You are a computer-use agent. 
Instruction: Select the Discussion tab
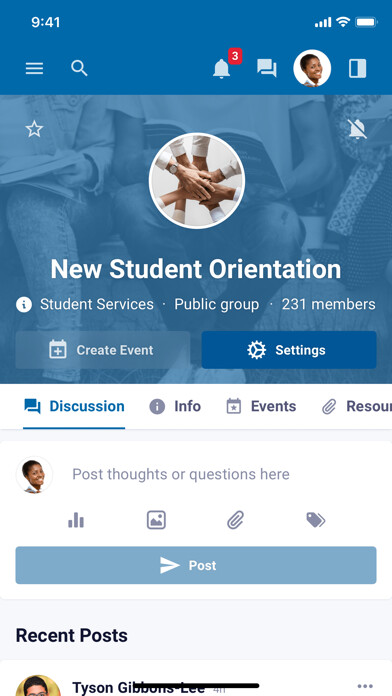74,406
